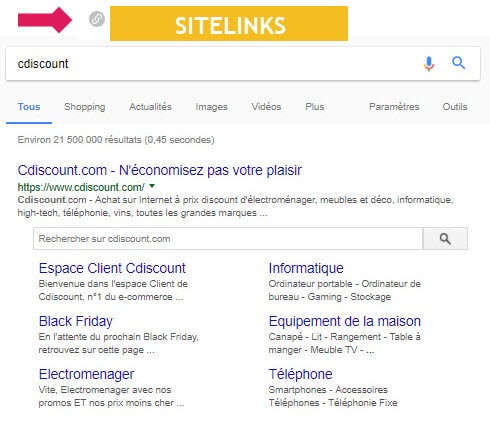Visit the Informatique sitelink

306,268
